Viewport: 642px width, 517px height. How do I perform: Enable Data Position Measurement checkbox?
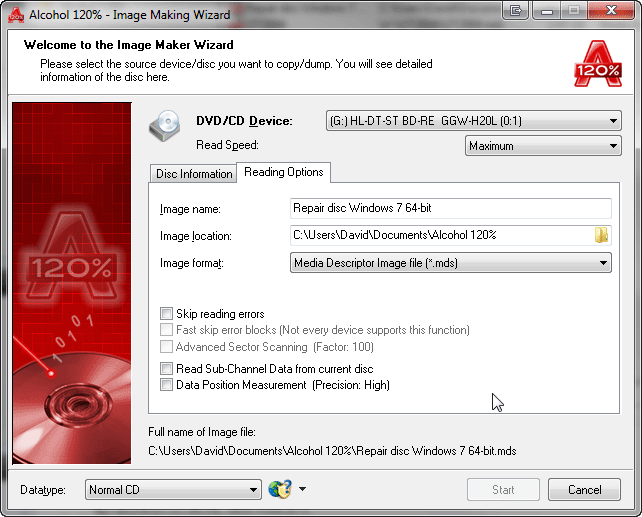166,385
